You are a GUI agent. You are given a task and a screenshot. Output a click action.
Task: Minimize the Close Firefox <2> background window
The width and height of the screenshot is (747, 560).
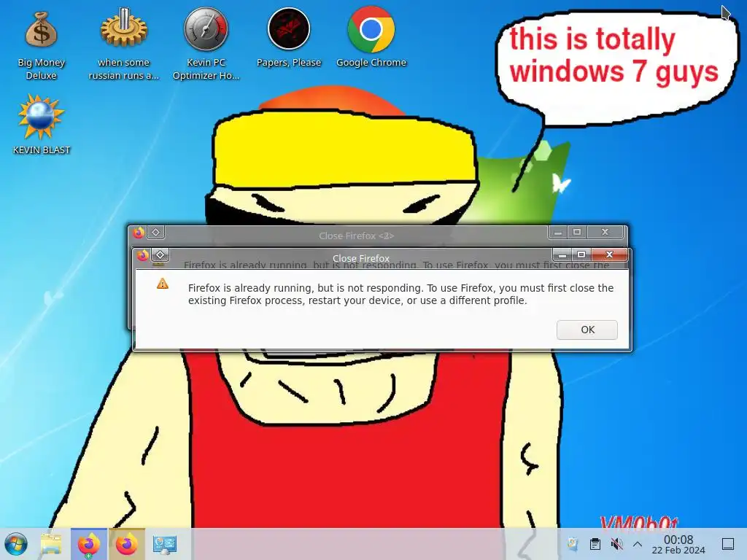pos(558,232)
